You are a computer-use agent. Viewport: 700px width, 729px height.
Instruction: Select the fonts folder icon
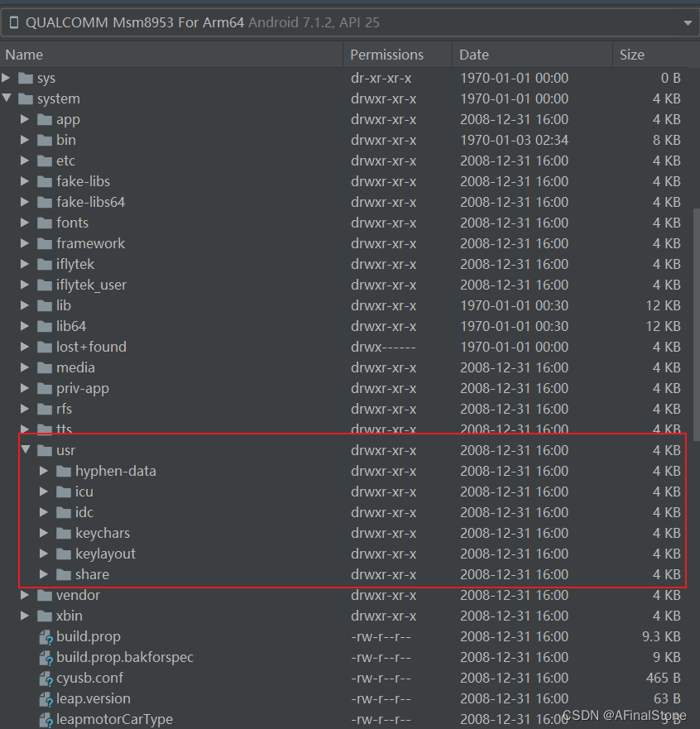click(x=45, y=223)
